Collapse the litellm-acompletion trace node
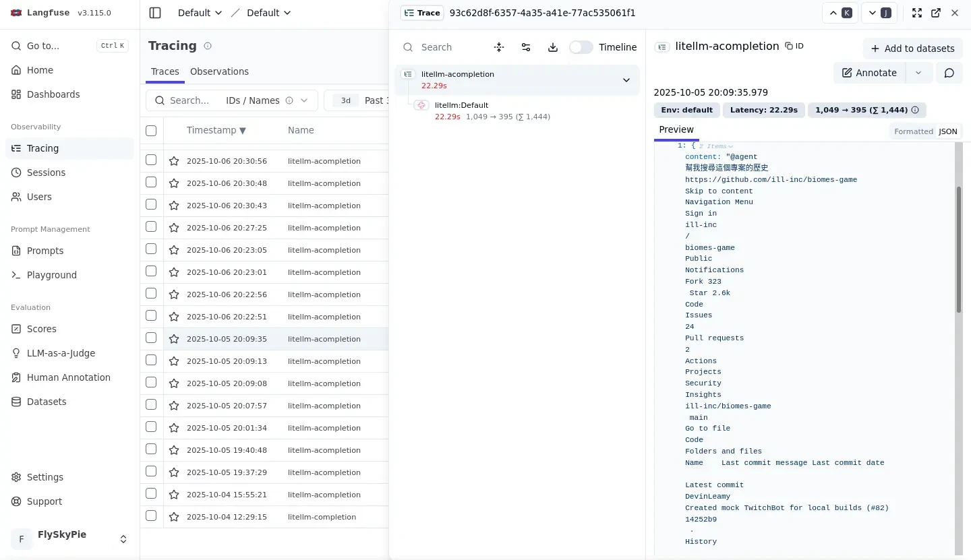971x560 pixels. pyautogui.click(x=626, y=80)
